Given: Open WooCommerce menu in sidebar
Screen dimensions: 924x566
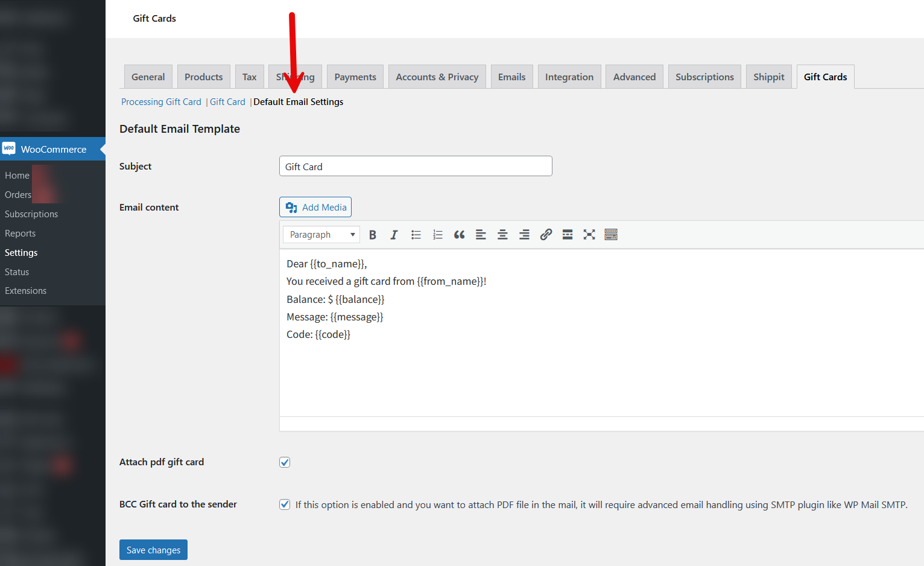Looking at the screenshot, I should click(53, 149).
